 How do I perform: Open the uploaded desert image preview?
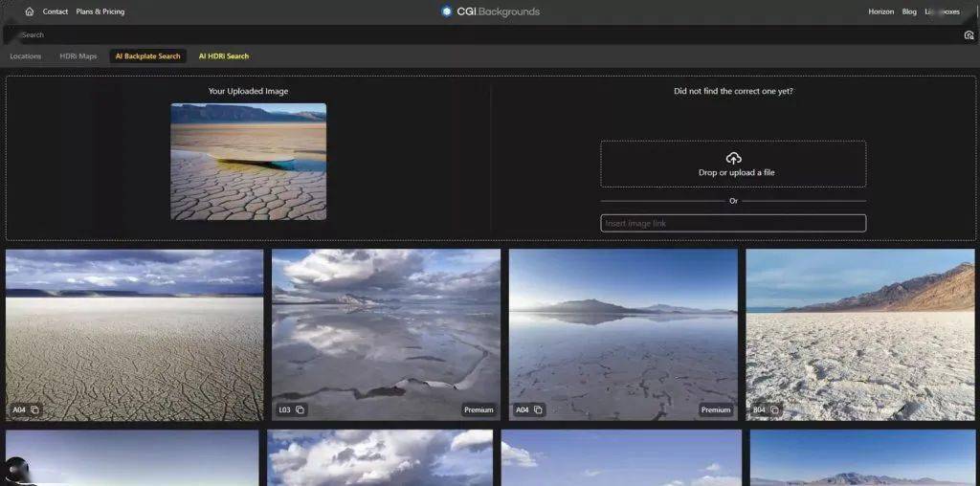coord(248,162)
